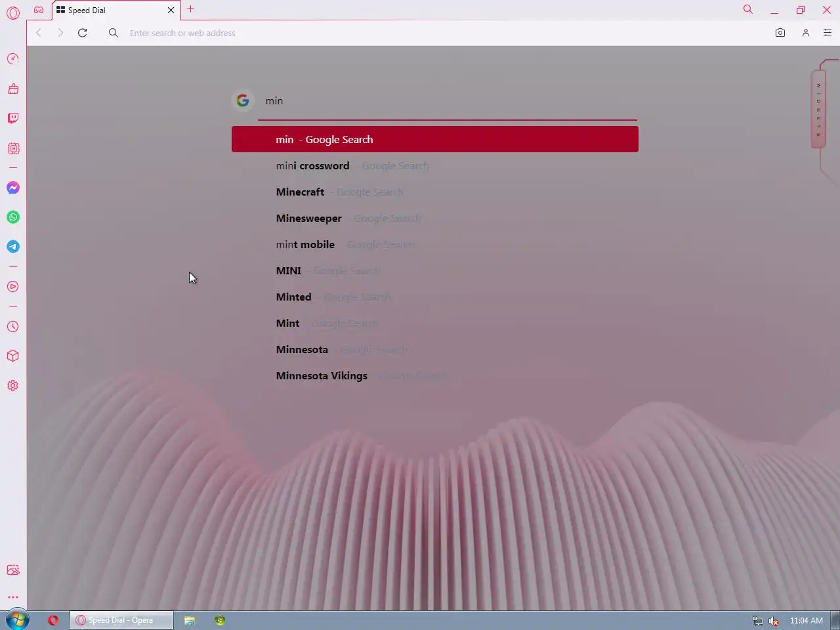The width and height of the screenshot is (840, 630).
Task: Open the Opera main menu logo
Action: pos(13,12)
